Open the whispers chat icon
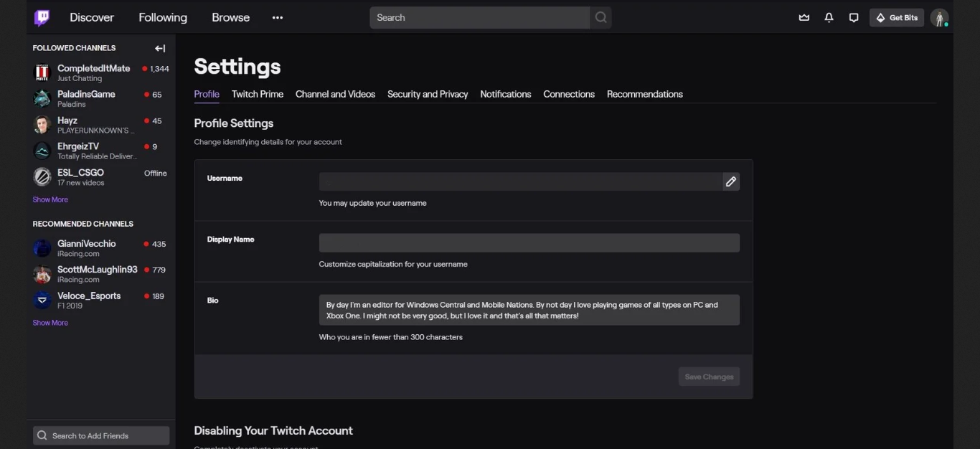The width and height of the screenshot is (980, 449). click(x=854, y=18)
